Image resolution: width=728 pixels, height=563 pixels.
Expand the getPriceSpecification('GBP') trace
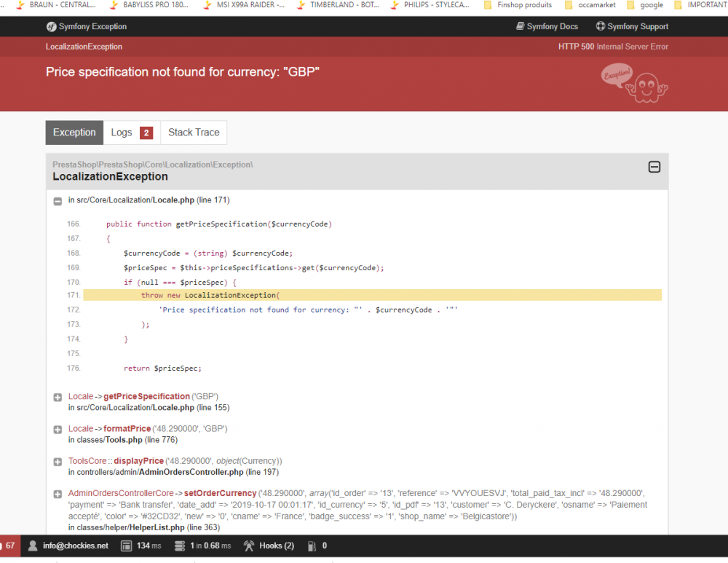pos(58,397)
